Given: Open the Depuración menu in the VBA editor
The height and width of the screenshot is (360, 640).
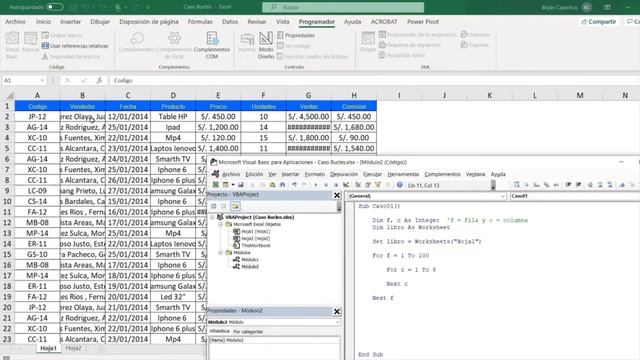Looking at the screenshot, I should tap(344, 174).
